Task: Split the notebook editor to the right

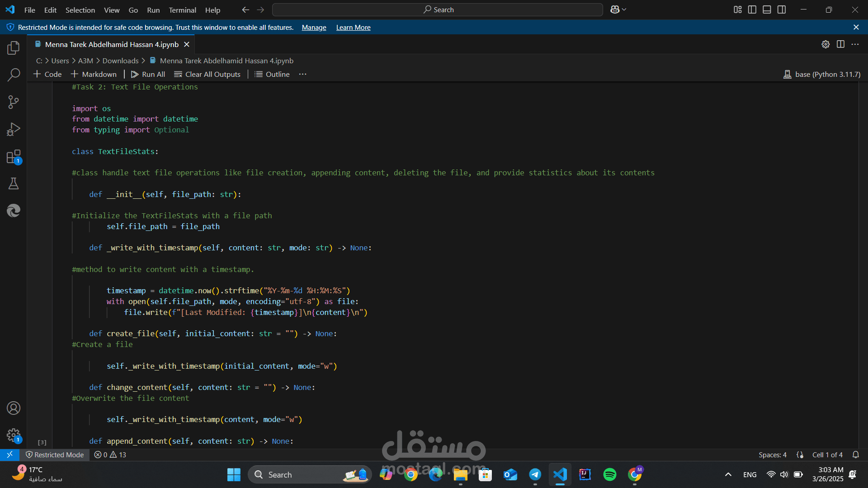Action: point(840,44)
